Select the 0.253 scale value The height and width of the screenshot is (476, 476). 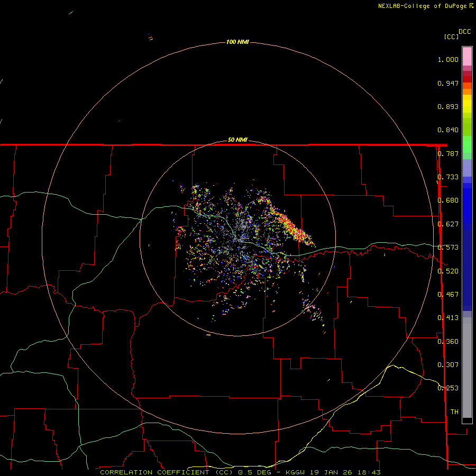point(448,388)
